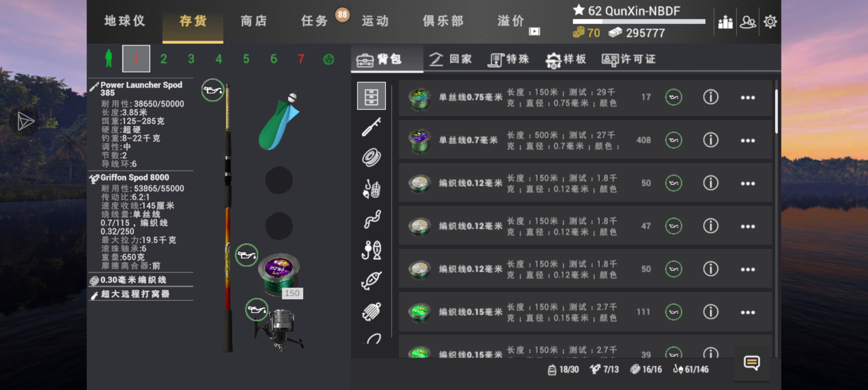This screenshot has width=868, height=390.
Task: Open more options for 编织线0.15毫米 quantity 111
Action: pyautogui.click(x=748, y=312)
